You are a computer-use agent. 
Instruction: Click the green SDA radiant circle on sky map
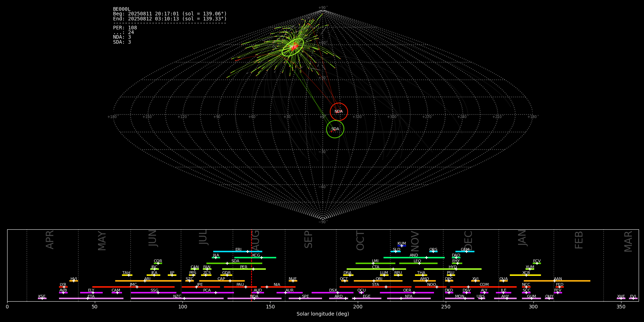(x=335, y=129)
